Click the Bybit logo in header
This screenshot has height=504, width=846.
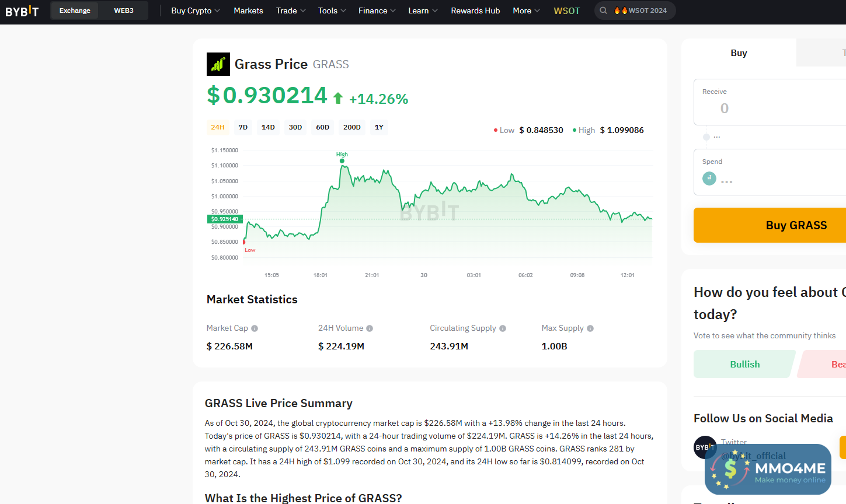tap(22, 11)
